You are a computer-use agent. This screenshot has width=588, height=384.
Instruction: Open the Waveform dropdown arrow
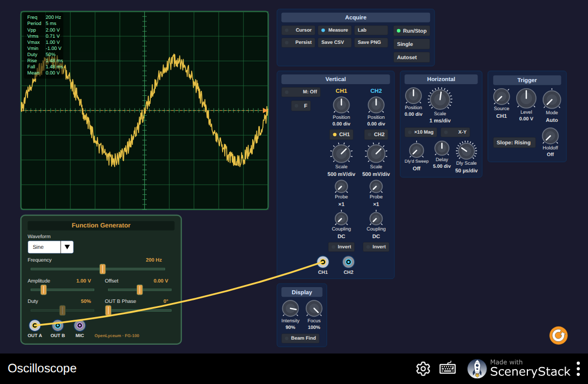pos(67,247)
